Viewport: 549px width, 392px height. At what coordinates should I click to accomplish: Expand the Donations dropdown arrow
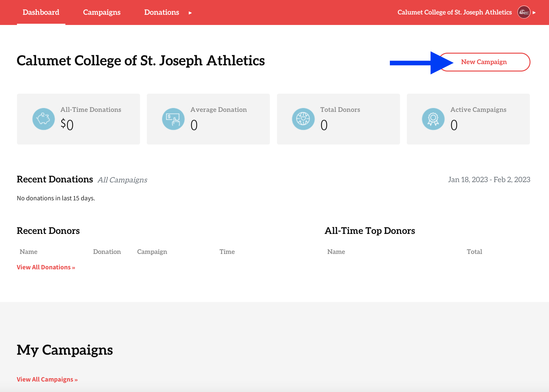[x=190, y=13]
